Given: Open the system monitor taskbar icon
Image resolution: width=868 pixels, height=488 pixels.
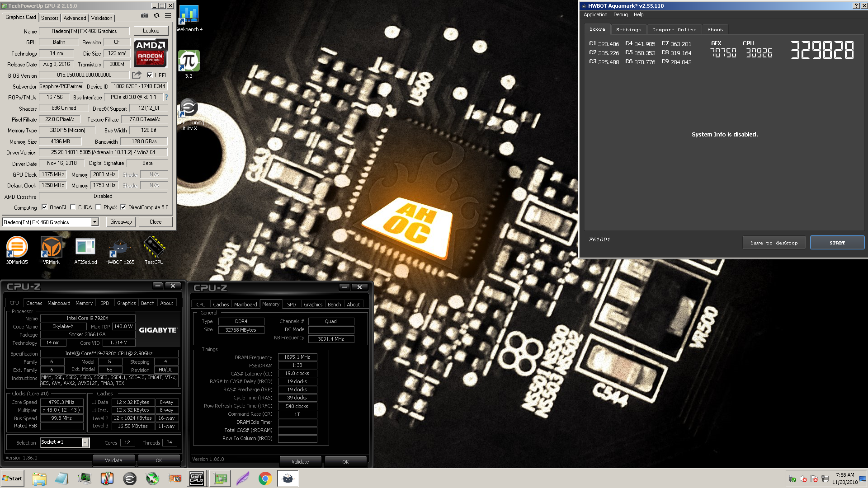Looking at the screenshot, I should point(85,479).
